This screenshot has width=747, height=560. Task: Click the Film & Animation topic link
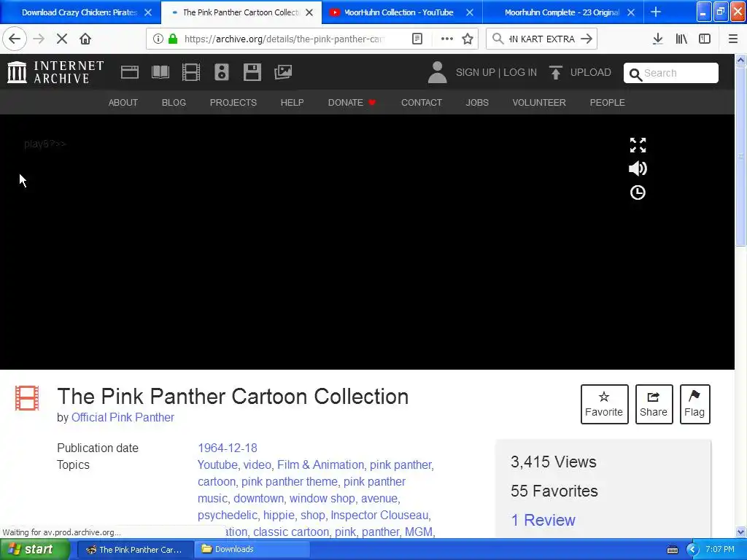pyautogui.click(x=321, y=464)
